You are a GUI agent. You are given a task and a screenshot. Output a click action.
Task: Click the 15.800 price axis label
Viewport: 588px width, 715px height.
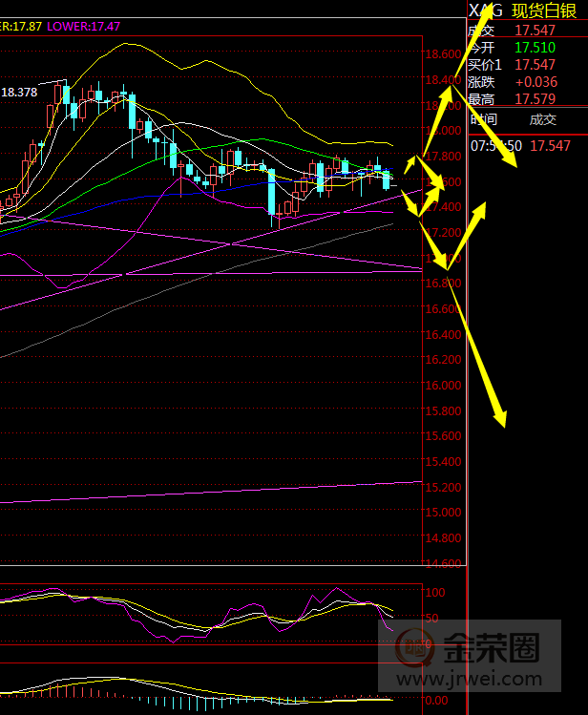tap(443, 410)
